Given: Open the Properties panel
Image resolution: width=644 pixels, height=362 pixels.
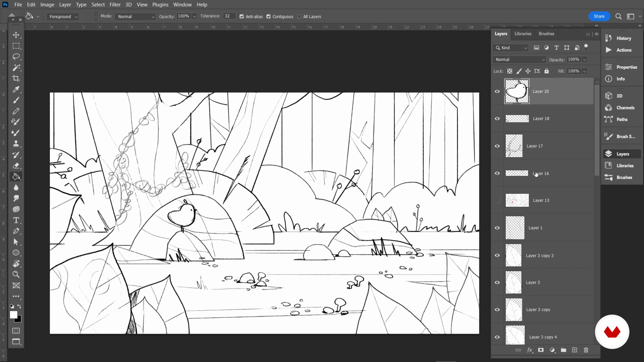Looking at the screenshot, I should pos(622,67).
